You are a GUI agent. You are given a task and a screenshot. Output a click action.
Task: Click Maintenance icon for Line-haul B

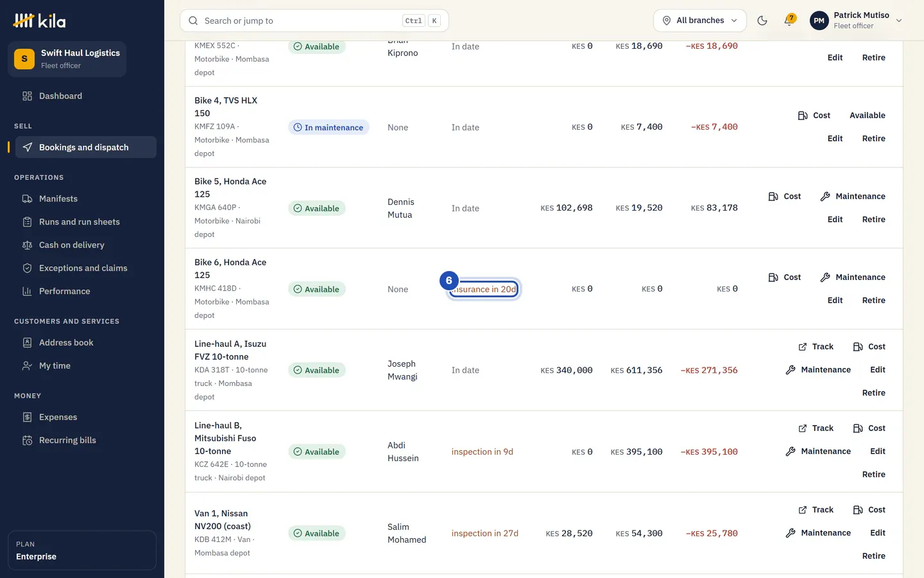click(x=791, y=451)
